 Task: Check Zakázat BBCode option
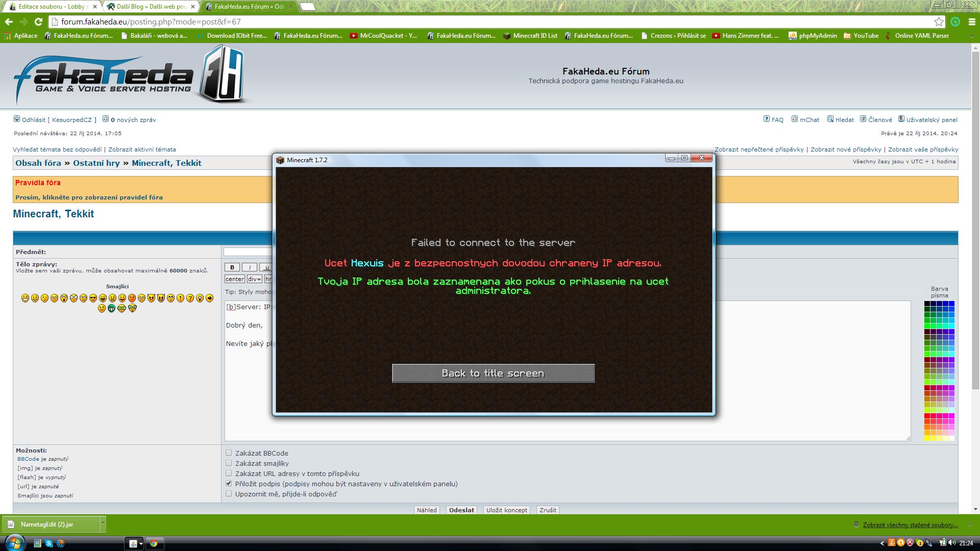(x=229, y=453)
